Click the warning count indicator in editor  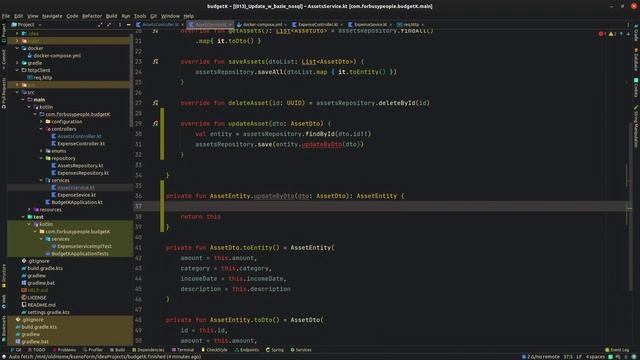click(x=612, y=34)
